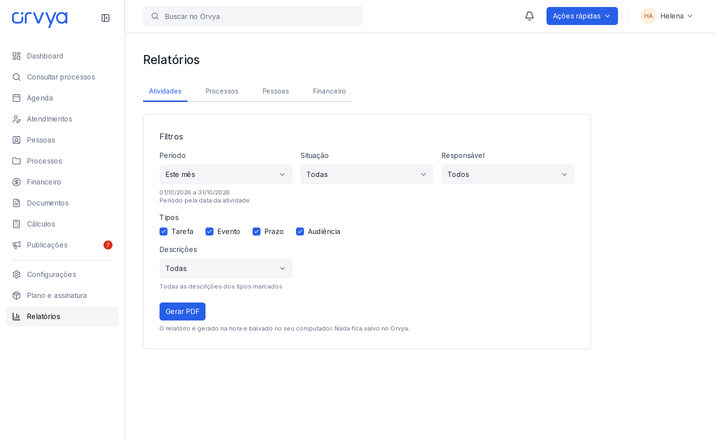Click the Dashboard grid icon
Screen dimensions: 720x440
click(x=17, y=56)
